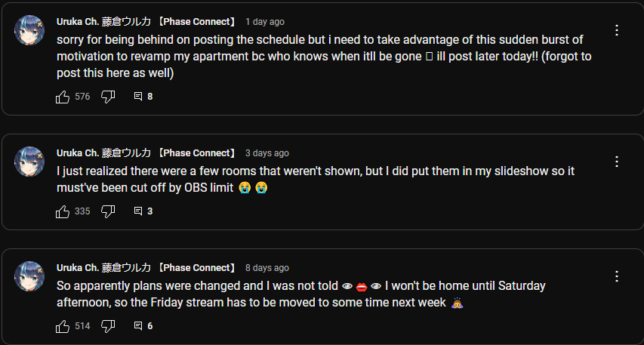Like the Friday stream moved post
The image size is (644, 345).
[63, 327]
